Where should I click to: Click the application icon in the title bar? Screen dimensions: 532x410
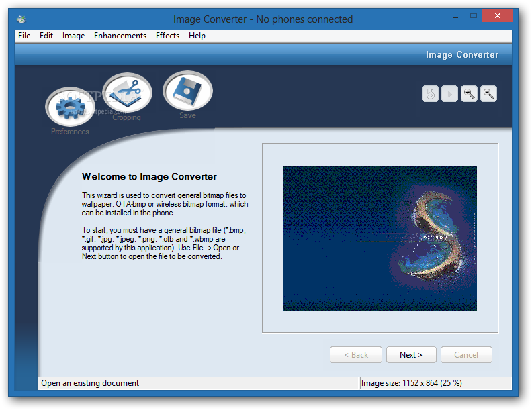click(21, 19)
